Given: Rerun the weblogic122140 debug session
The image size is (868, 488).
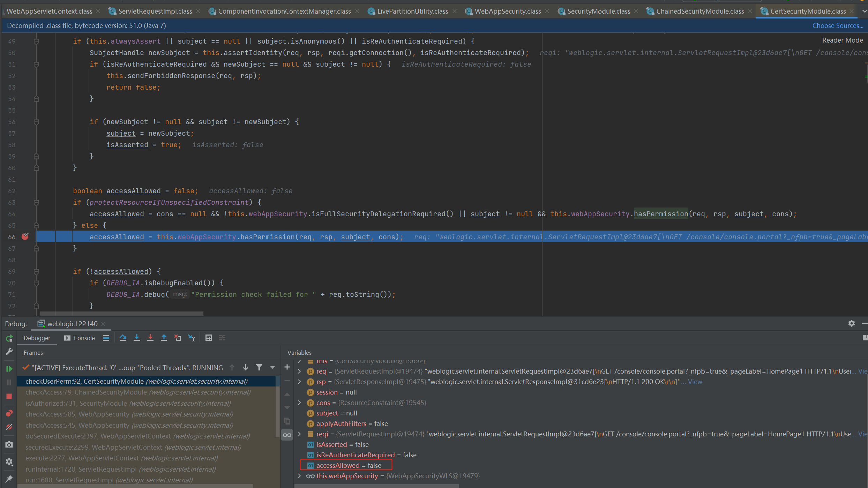Looking at the screenshot, I should (x=9, y=338).
